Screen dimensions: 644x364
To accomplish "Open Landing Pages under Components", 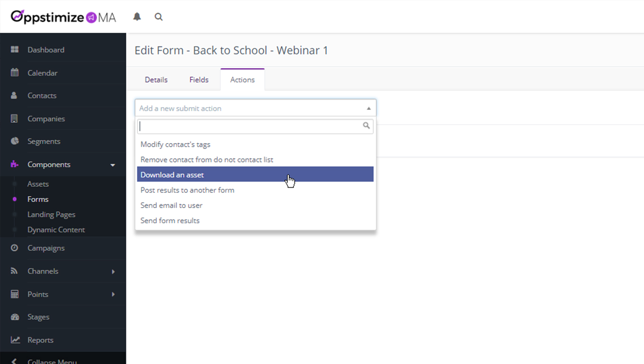I will coord(52,214).
